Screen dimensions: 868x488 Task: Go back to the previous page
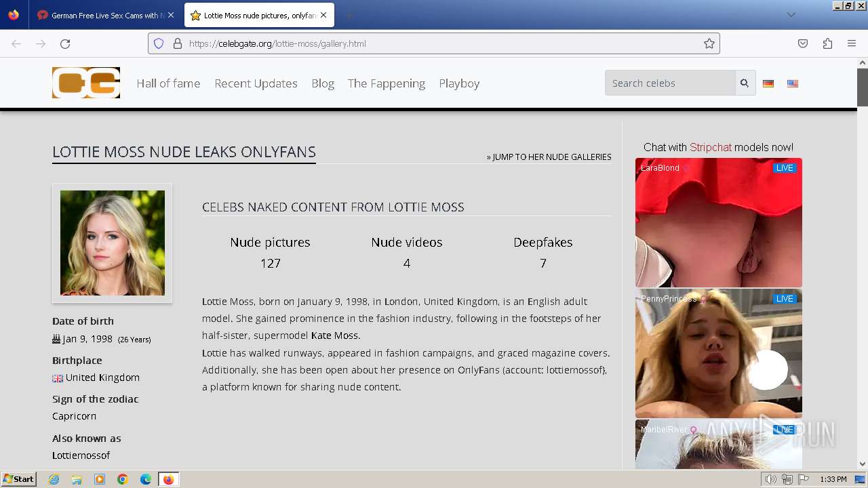[16, 43]
